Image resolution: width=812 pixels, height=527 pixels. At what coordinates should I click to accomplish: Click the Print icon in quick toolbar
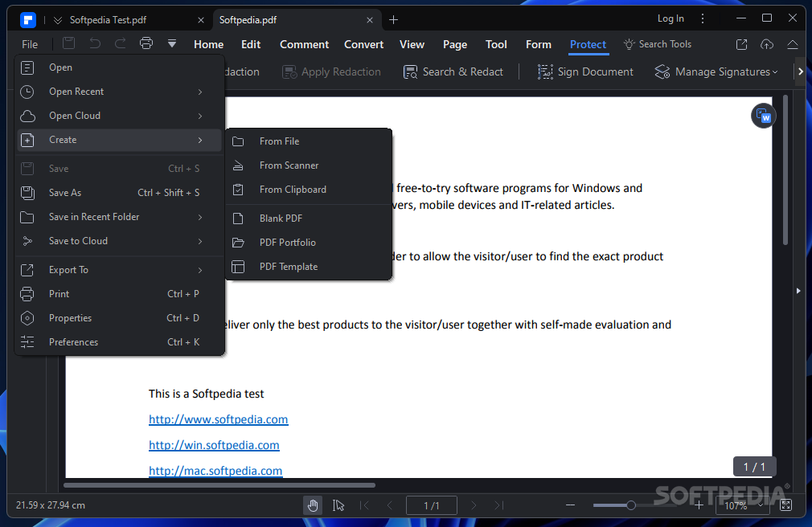(146, 43)
